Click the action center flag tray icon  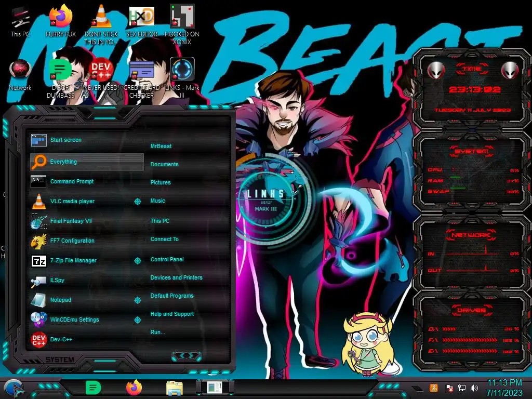449,388
